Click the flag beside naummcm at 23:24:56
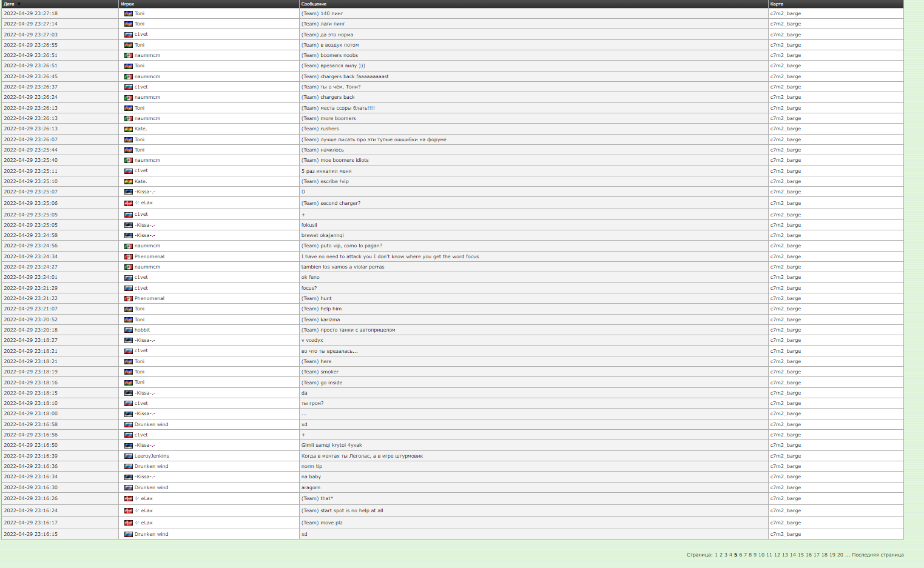Screen dimensions: 924x568 tap(128, 246)
